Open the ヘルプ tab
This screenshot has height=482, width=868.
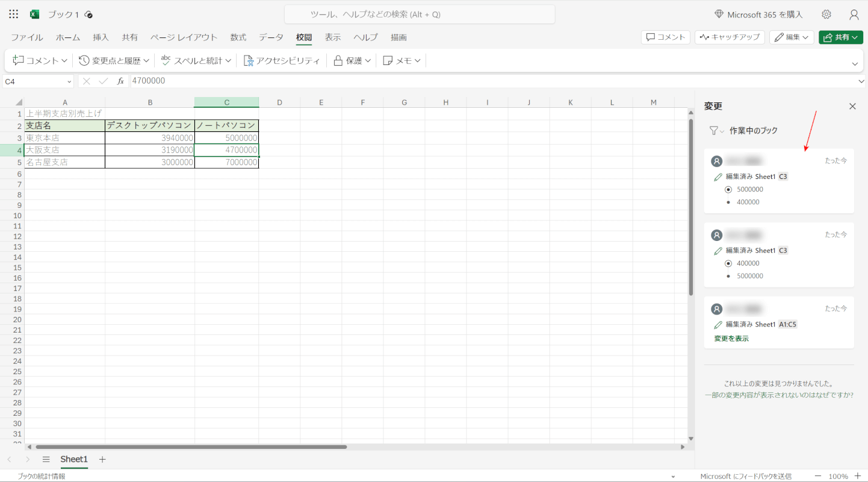(x=366, y=37)
